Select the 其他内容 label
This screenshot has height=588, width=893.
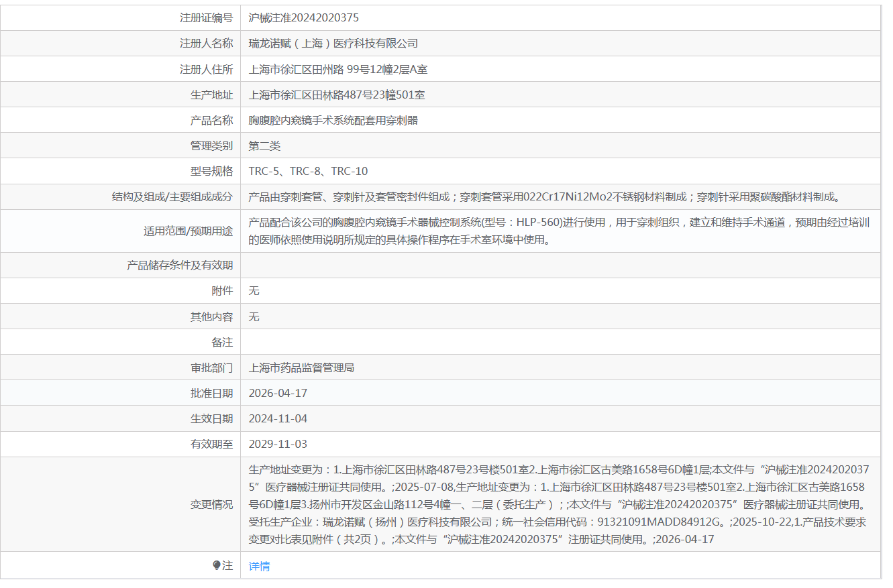(x=212, y=316)
